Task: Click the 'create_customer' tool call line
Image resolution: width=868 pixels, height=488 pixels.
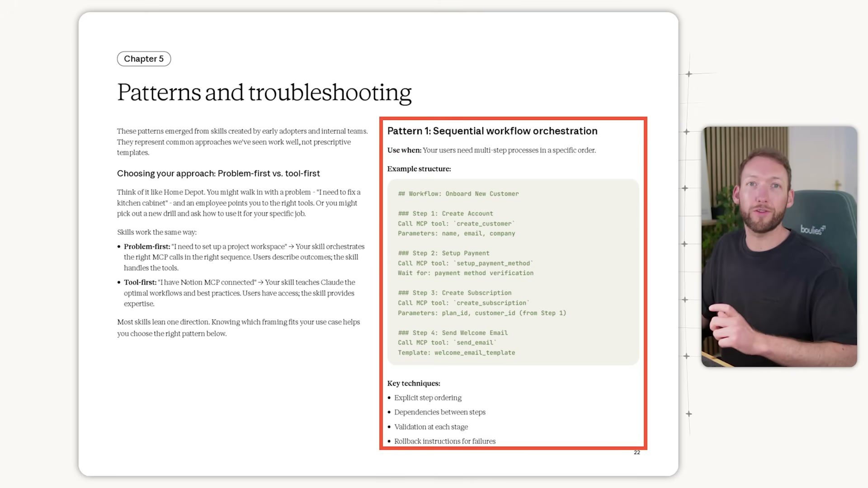Action: click(x=456, y=224)
